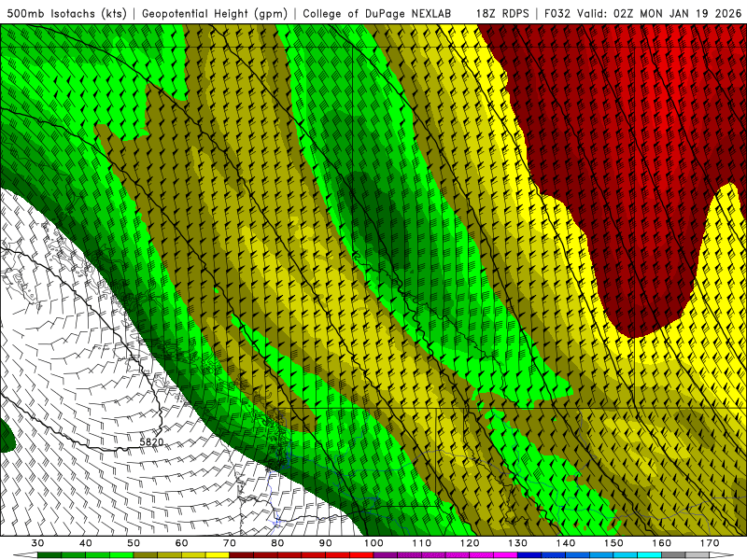Click the legend value '80'
This screenshot has height=560, width=747.
(277, 543)
